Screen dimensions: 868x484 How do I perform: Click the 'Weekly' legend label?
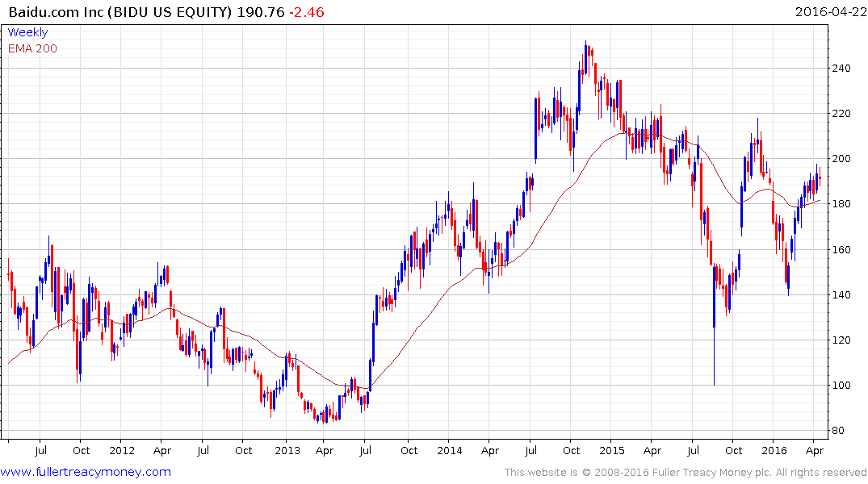click(x=27, y=32)
